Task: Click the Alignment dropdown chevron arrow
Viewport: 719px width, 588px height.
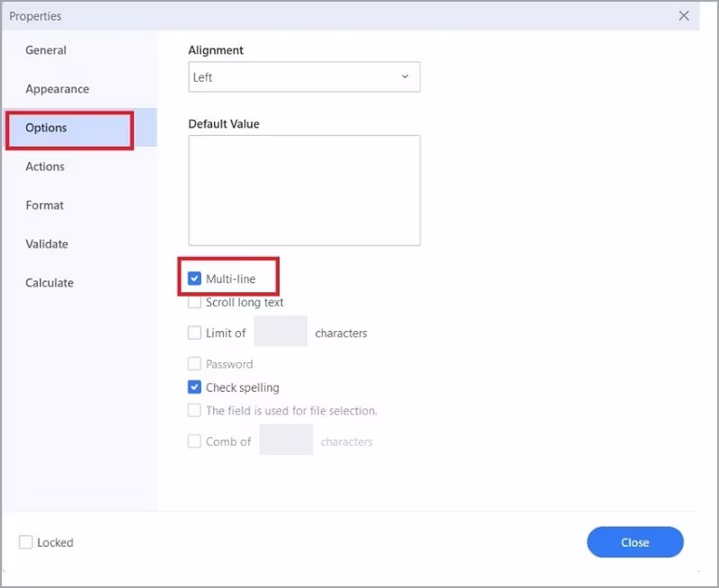Action: coord(404,77)
